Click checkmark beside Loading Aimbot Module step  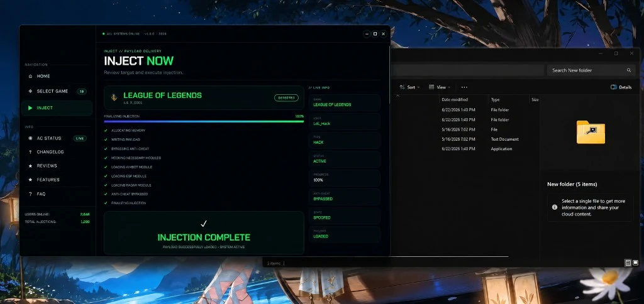click(x=106, y=167)
